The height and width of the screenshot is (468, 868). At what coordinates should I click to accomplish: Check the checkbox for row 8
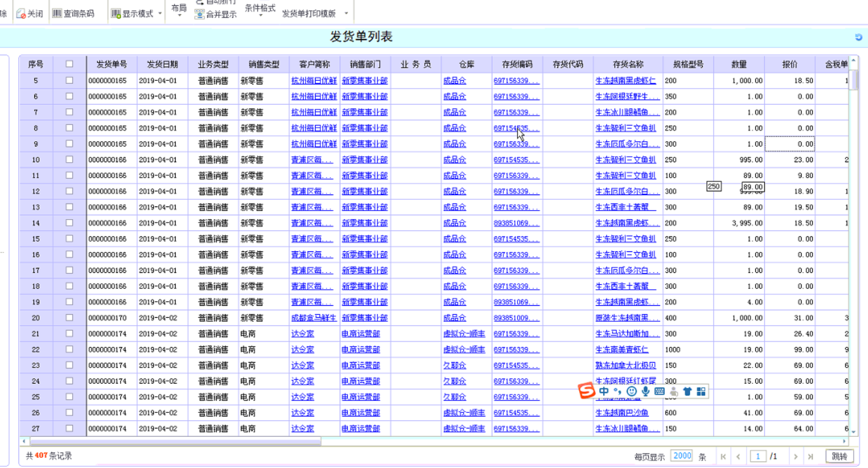click(69, 127)
